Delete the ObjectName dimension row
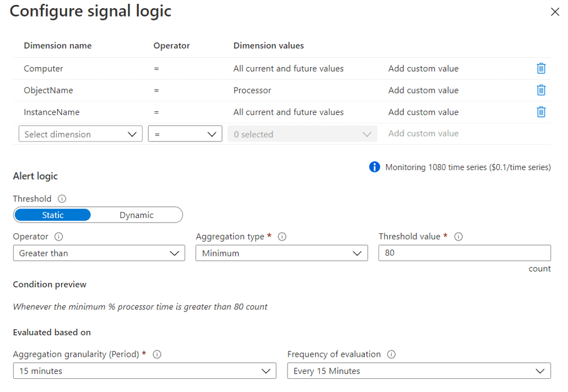 (541, 90)
